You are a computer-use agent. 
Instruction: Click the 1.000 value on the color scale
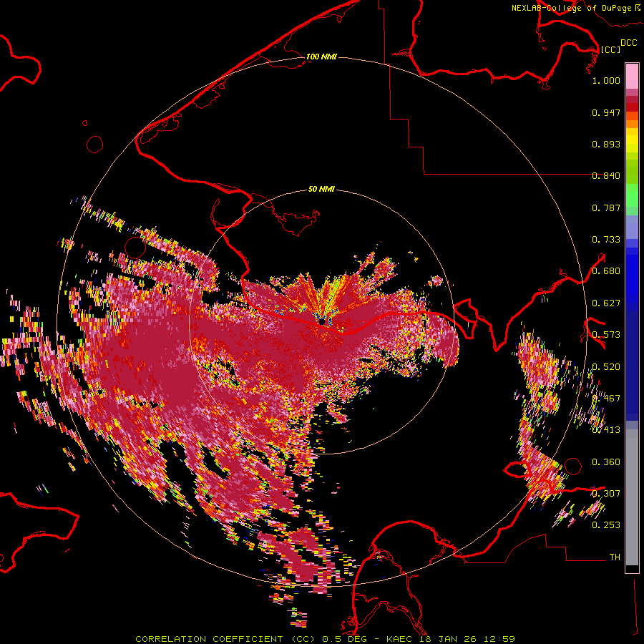click(606, 80)
